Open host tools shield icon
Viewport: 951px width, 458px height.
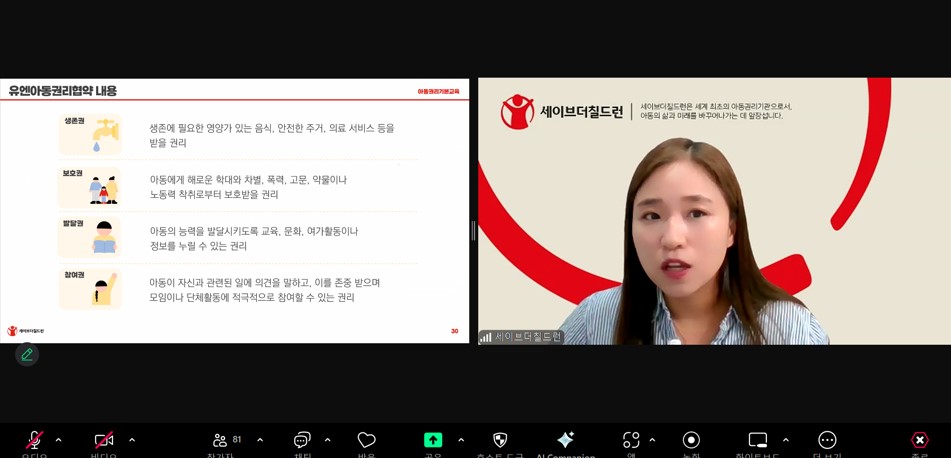pyautogui.click(x=500, y=440)
